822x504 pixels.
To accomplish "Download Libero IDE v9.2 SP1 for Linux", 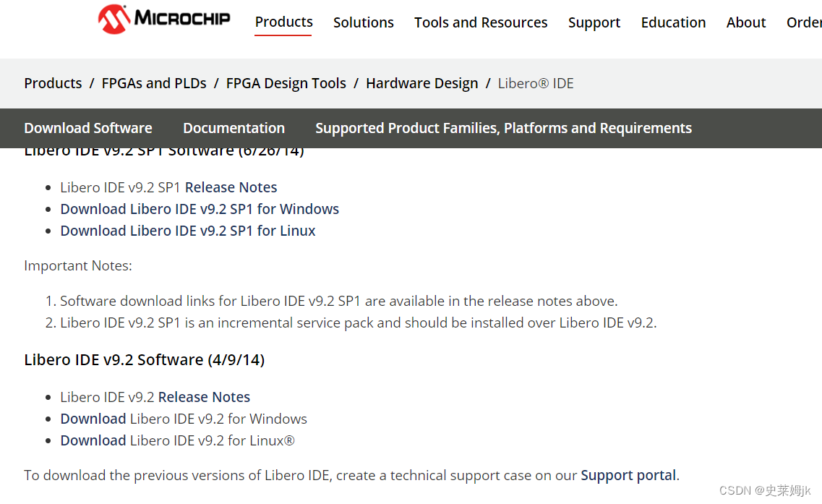I will (x=188, y=231).
